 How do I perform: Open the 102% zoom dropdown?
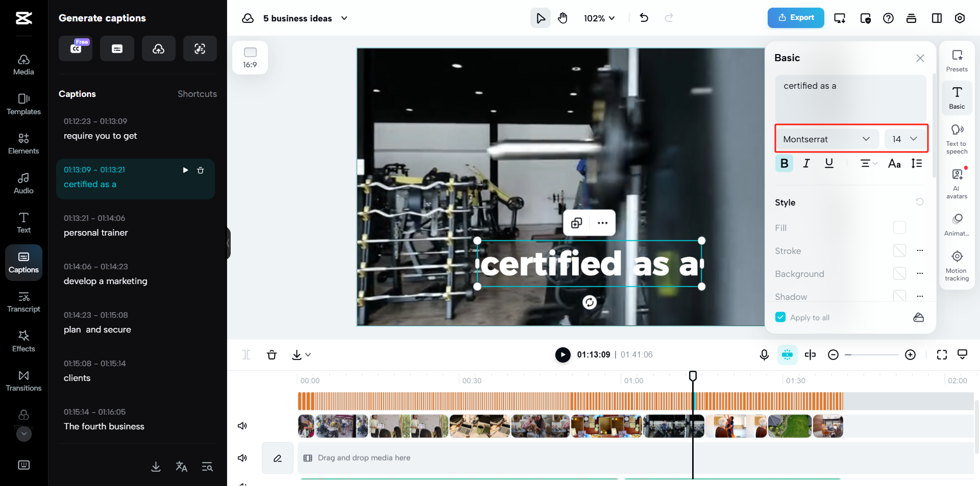[x=599, y=18]
